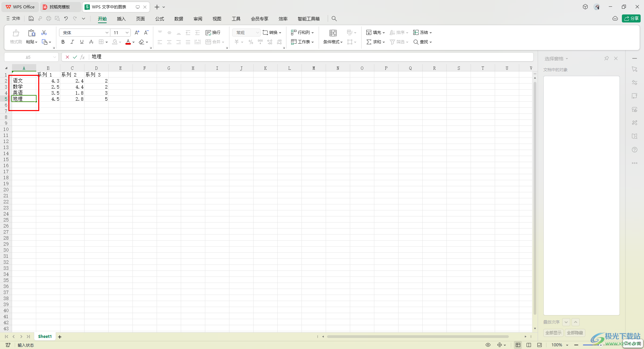Align text to the top
The image size is (644, 349).
(160, 33)
